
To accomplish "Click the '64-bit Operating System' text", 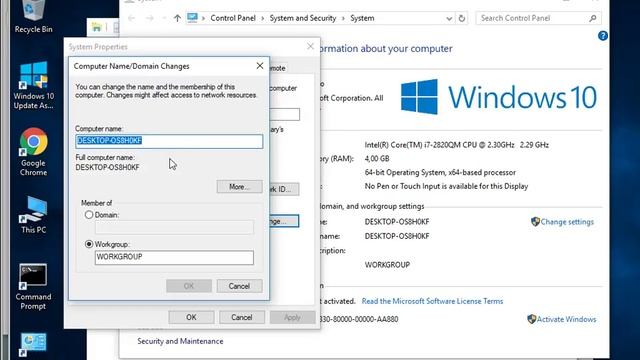I will 440,173.
